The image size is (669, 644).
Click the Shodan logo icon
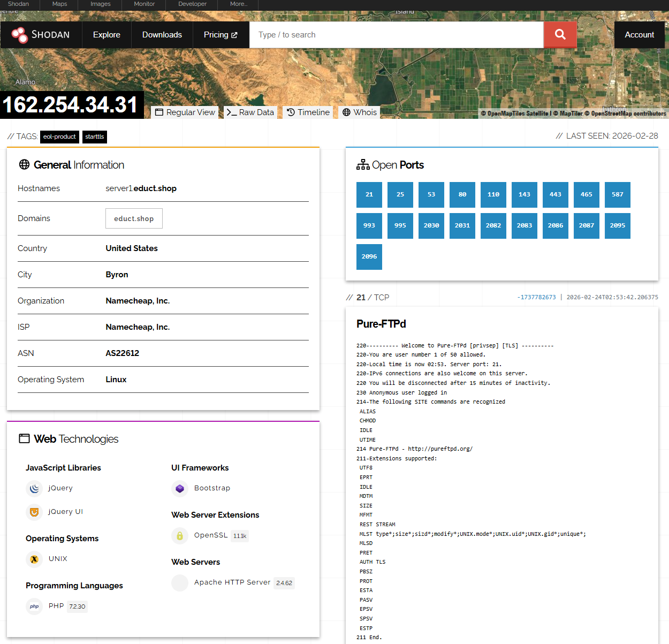(21, 34)
